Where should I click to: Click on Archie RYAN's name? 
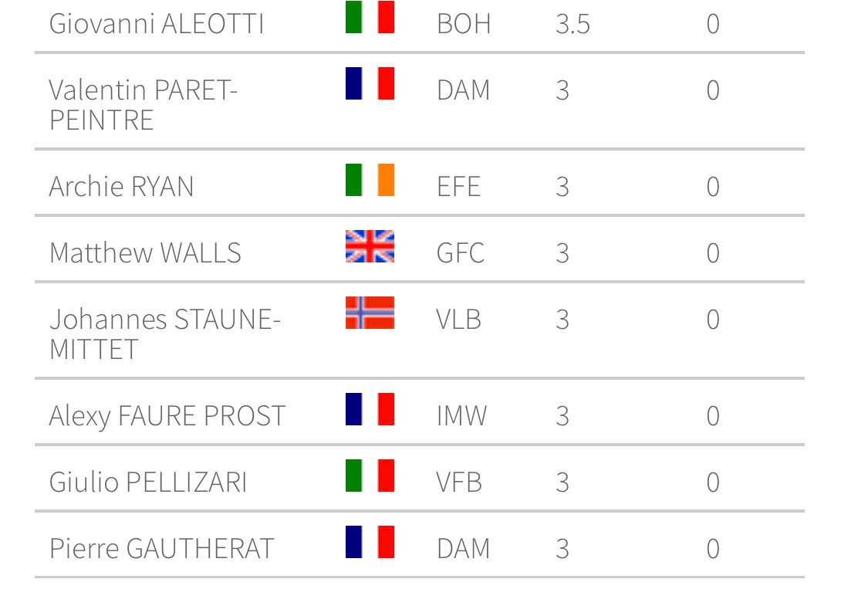(x=121, y=187)
